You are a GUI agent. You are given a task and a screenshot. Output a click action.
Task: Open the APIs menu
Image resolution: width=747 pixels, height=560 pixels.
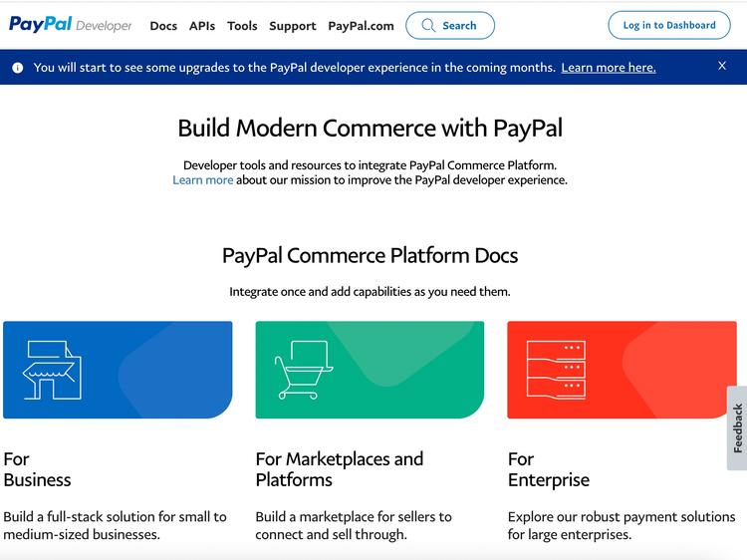[x=202, y=26]
